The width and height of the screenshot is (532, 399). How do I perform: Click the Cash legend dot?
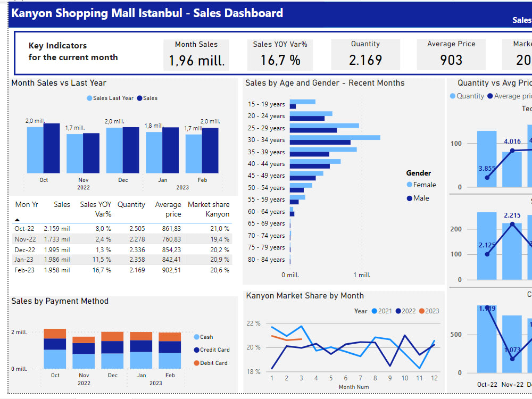(196, 337)
